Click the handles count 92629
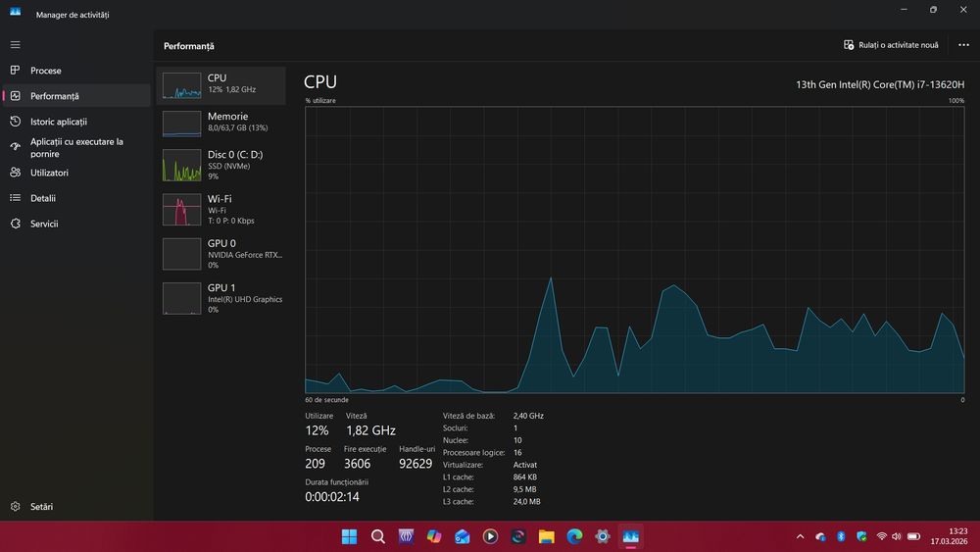Viewport: 980px width, 552px height. pyautogui.click(x=416, y=463)
